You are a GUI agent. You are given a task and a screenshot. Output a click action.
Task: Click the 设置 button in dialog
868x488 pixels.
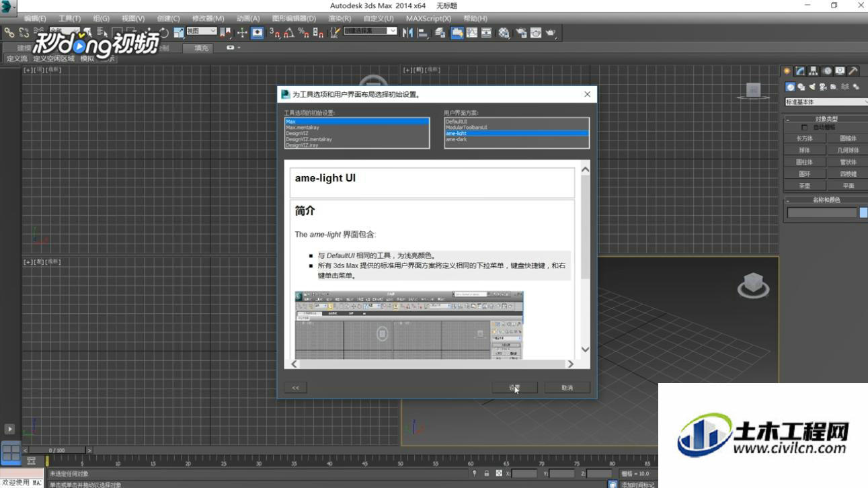514,387
